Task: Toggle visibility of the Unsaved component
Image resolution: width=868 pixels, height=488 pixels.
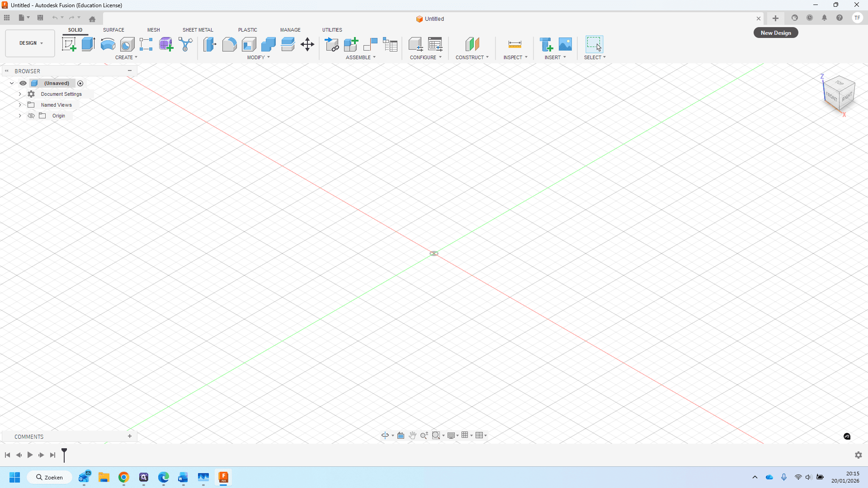Action: (x=23, y=83)
